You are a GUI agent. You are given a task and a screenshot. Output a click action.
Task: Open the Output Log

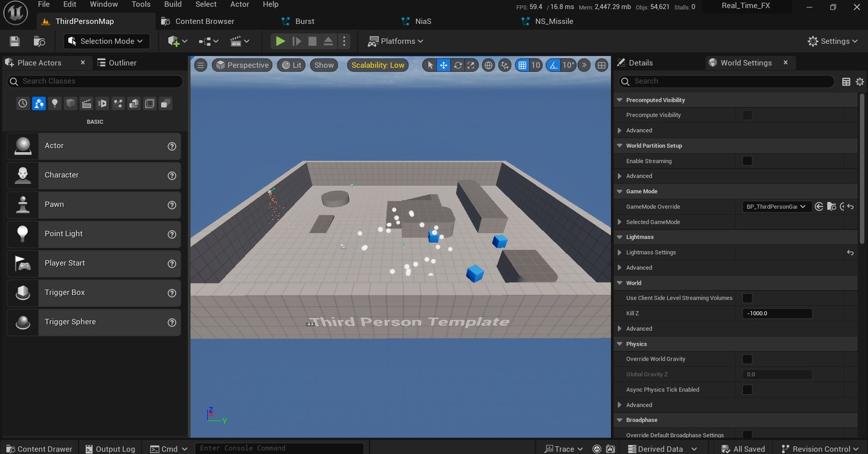pyautogui.click(x=110, y=449)
